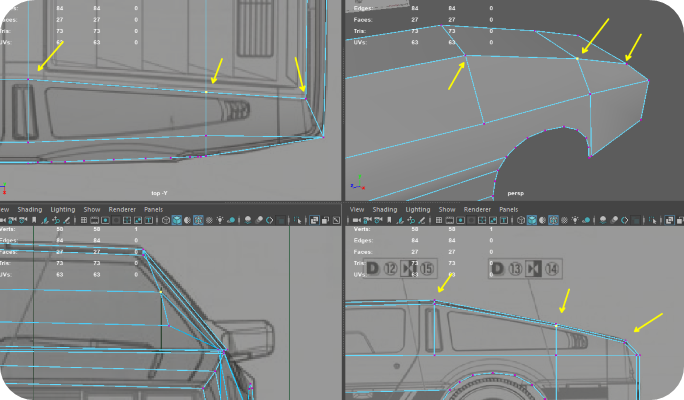This screenshot has height=400, width=684.
Task: Click Shadows icon in left lower panel
Action: click(x=231, y=220)
